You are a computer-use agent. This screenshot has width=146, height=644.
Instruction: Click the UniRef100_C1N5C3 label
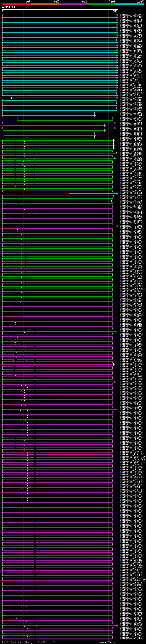(131, 123)
